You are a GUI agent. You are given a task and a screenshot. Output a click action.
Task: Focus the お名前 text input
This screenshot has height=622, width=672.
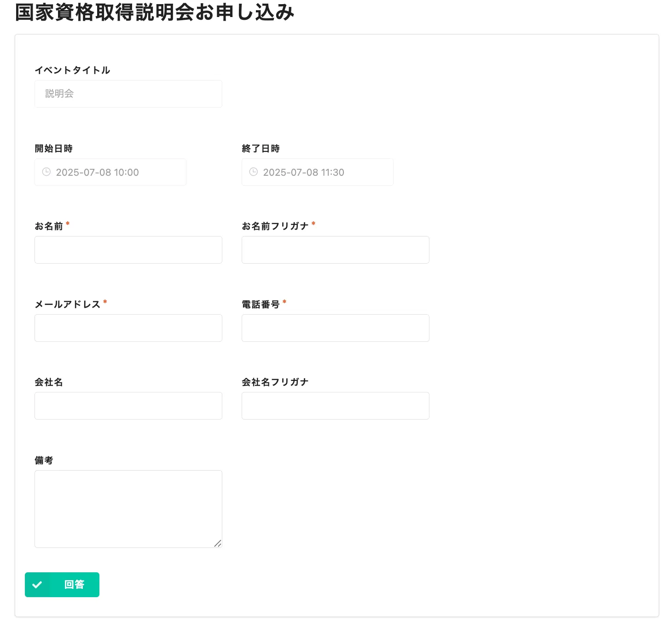(128, 250)
